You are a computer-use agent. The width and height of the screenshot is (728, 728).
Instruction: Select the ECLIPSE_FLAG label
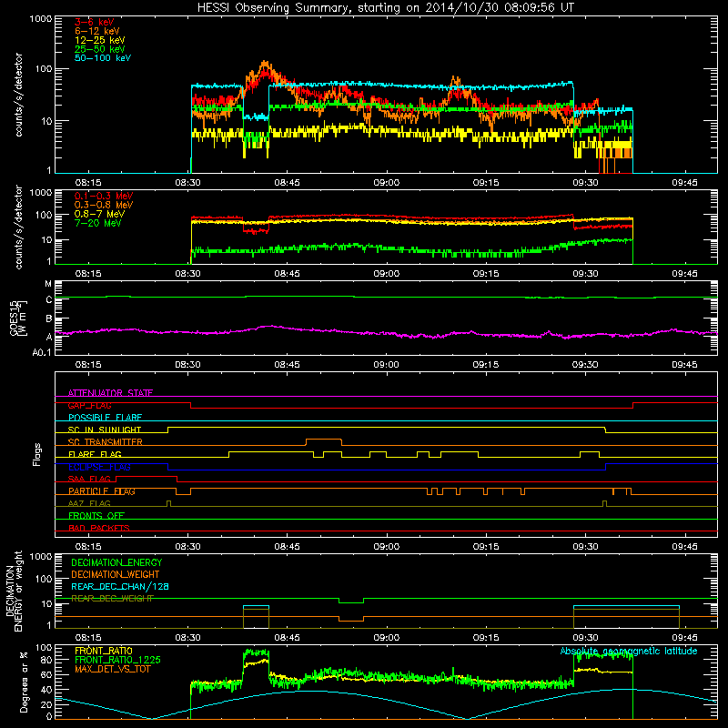99,467
